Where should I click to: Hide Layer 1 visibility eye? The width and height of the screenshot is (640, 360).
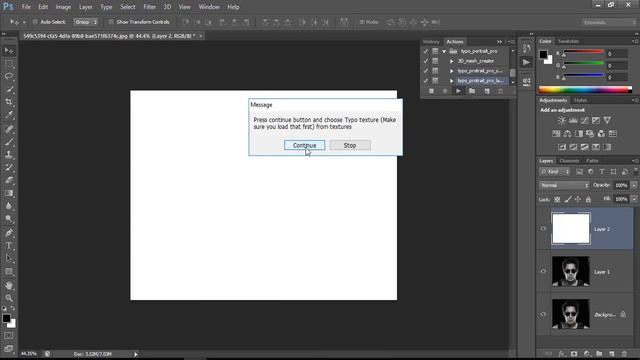coord(543,271)
